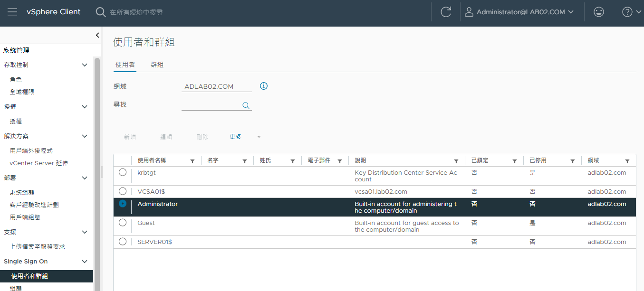644x291 pixels.
Task: Click the refresh icon in header
Action: (446, 12)
